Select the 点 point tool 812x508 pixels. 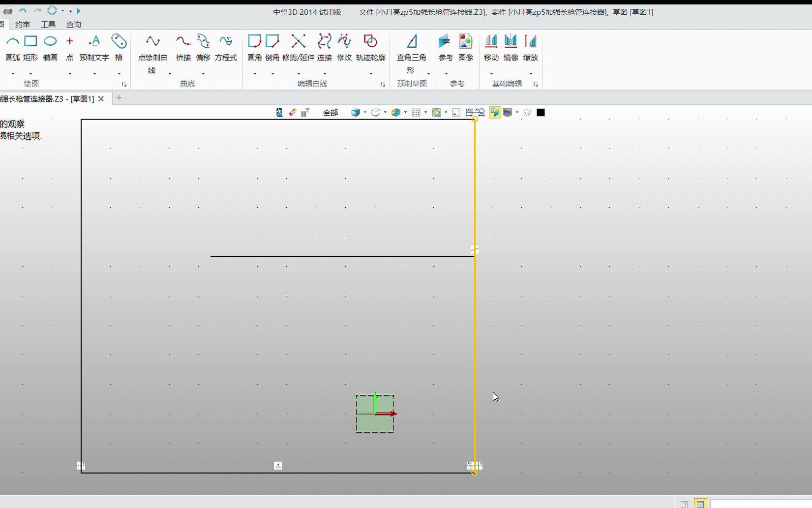point(70,48)
